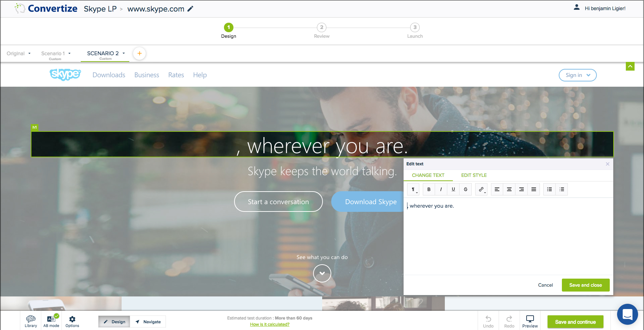Click 'Skype keeps the world talking.' text

pyautogui.click(x=322, y=171)
